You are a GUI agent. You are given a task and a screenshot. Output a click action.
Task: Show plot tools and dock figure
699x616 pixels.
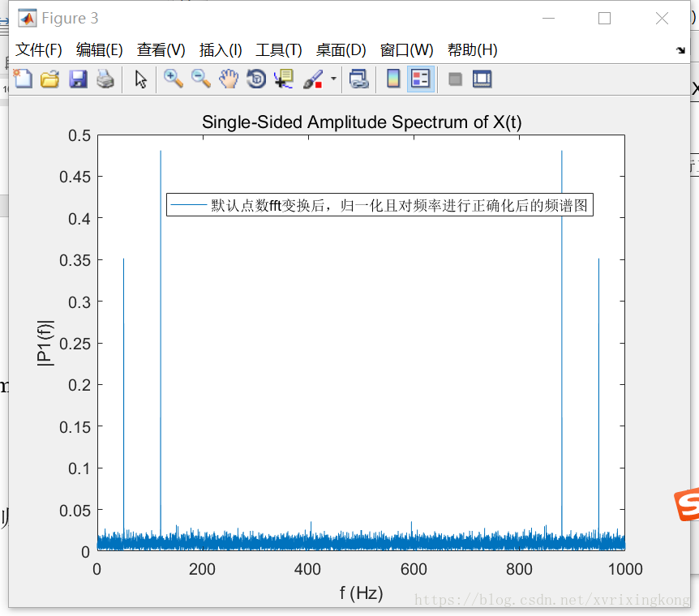pyautogui.click(x=482, y=79)
